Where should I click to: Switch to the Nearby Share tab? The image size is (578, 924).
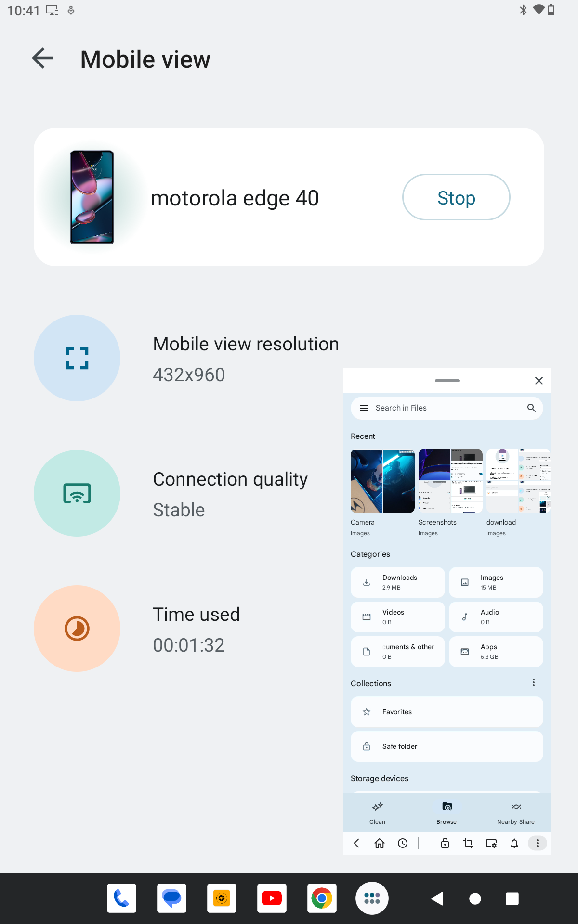516,812
